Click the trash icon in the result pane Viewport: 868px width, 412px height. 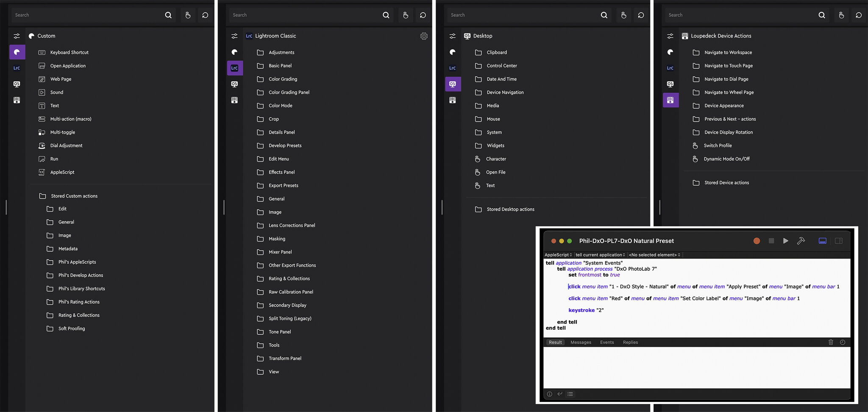831,342
